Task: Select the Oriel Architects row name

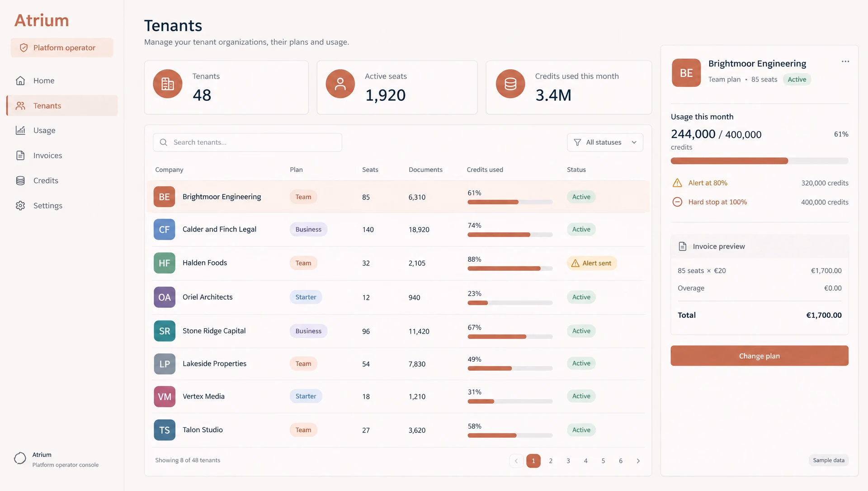Action: 208,297
